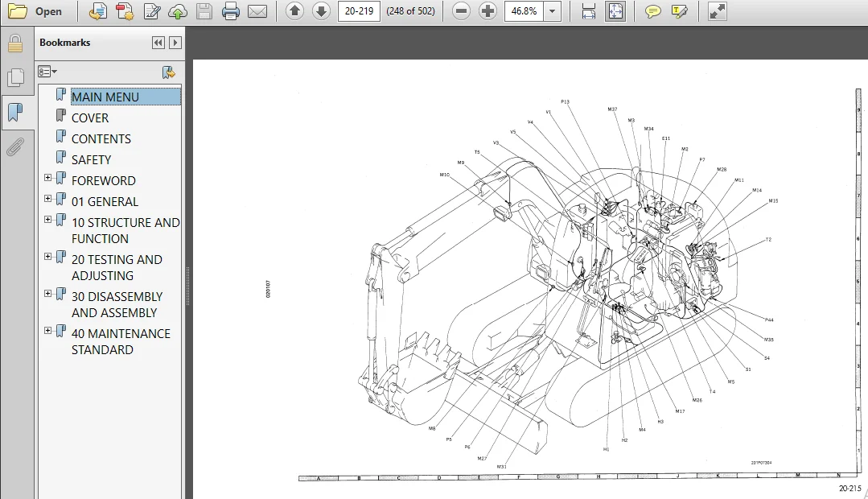
Task: Click the MAIN MENU bookmark icon
Action: [61, 95]
